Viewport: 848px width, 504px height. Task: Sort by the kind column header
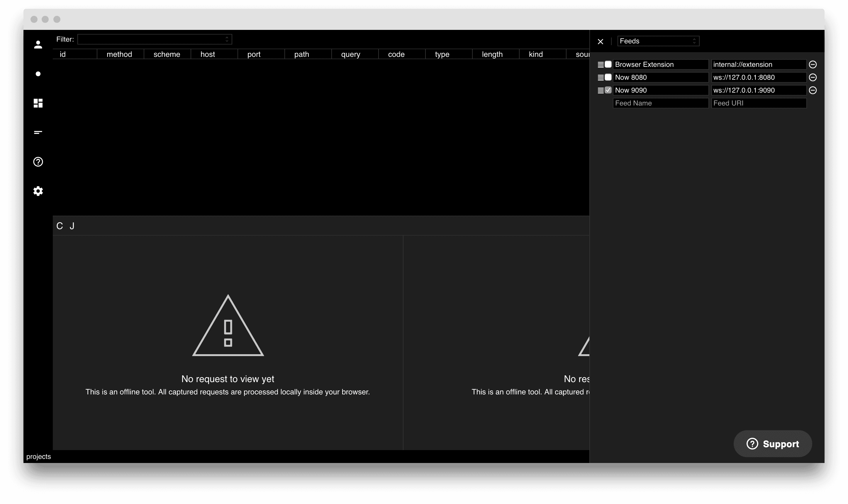pyautogui.click(x=542, y=54)
